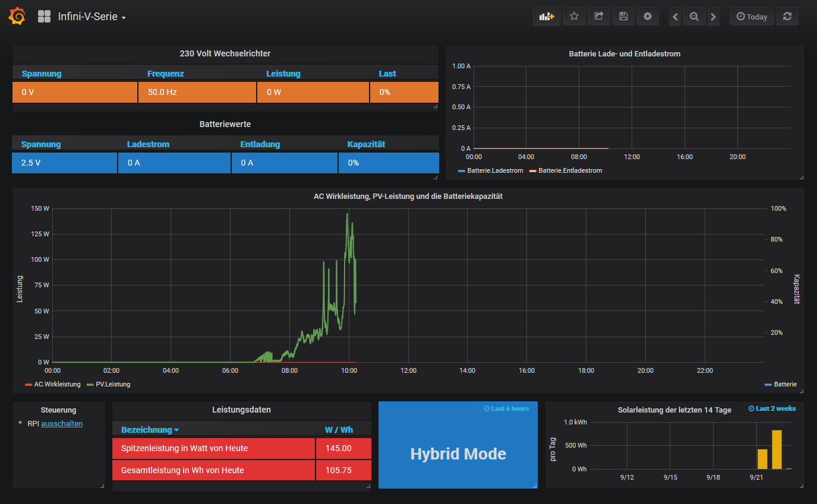
Task: Open the dashboards grid icon
Action: (x=44, y=17)
